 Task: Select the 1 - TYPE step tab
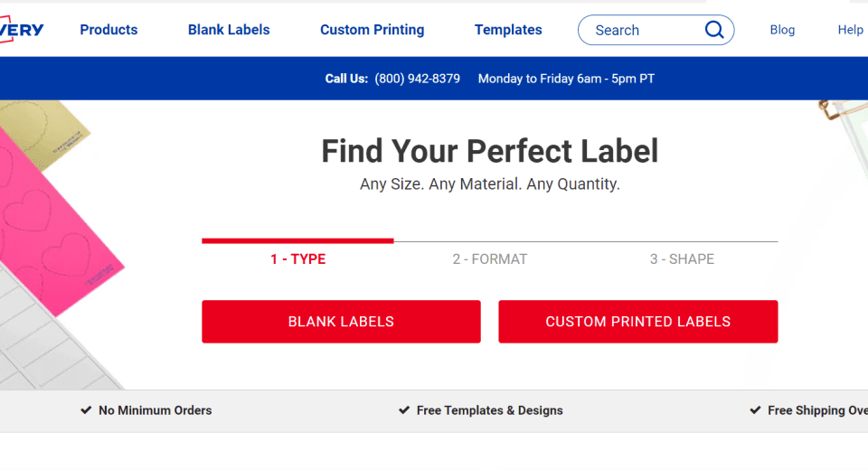tap(297, 259)
